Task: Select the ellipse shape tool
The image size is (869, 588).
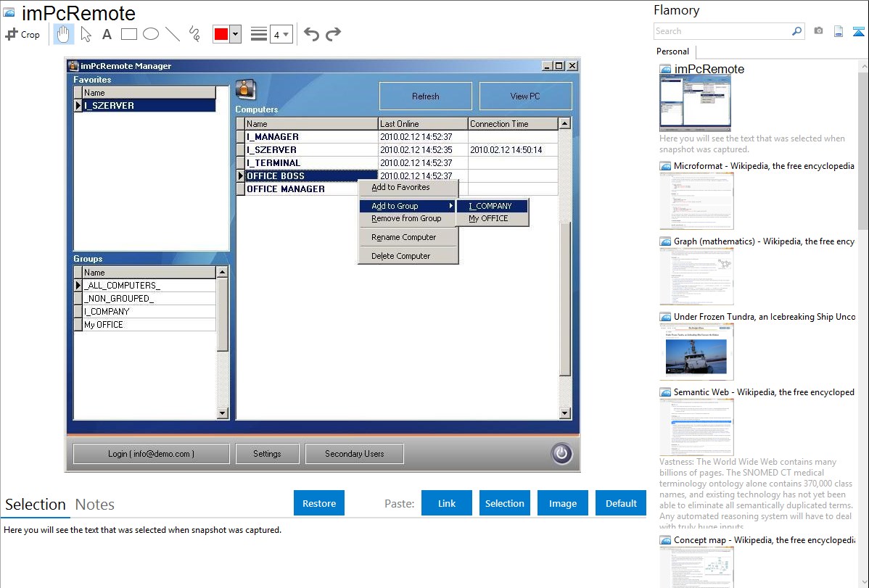Action: 151,34
